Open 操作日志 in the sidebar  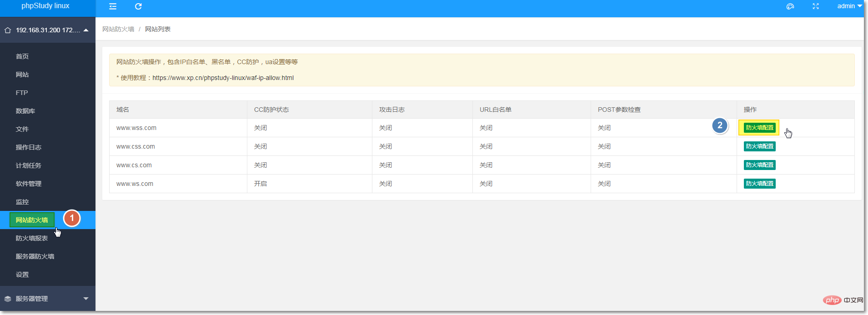(29, 147)
